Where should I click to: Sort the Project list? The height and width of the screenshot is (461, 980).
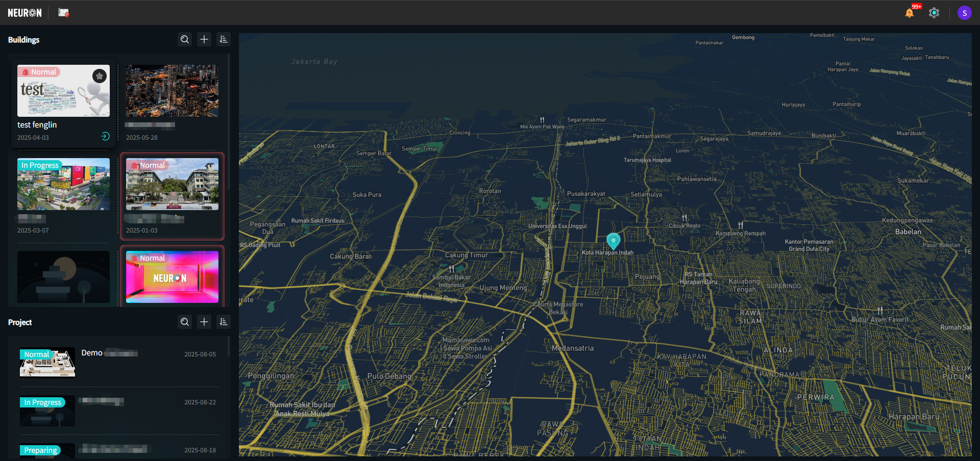click(x=224, y=322)
